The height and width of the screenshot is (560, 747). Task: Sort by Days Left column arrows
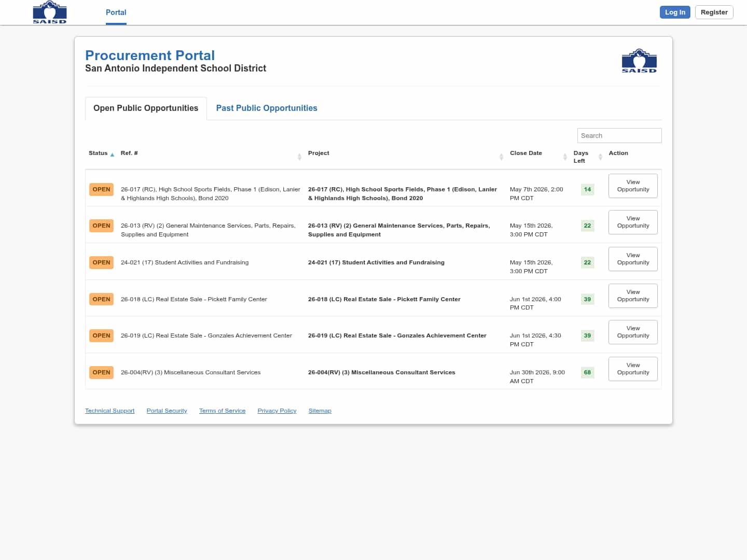point(600,157)
